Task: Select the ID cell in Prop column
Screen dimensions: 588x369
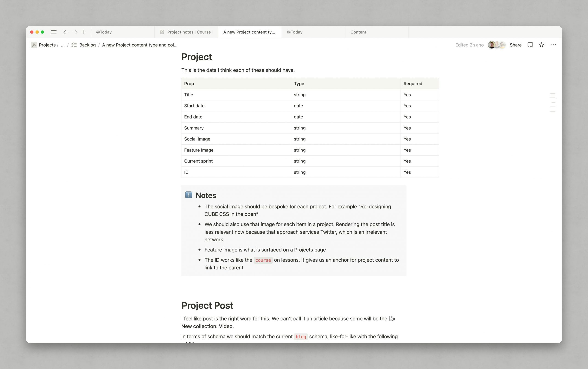Action: (x=236, y=172)
